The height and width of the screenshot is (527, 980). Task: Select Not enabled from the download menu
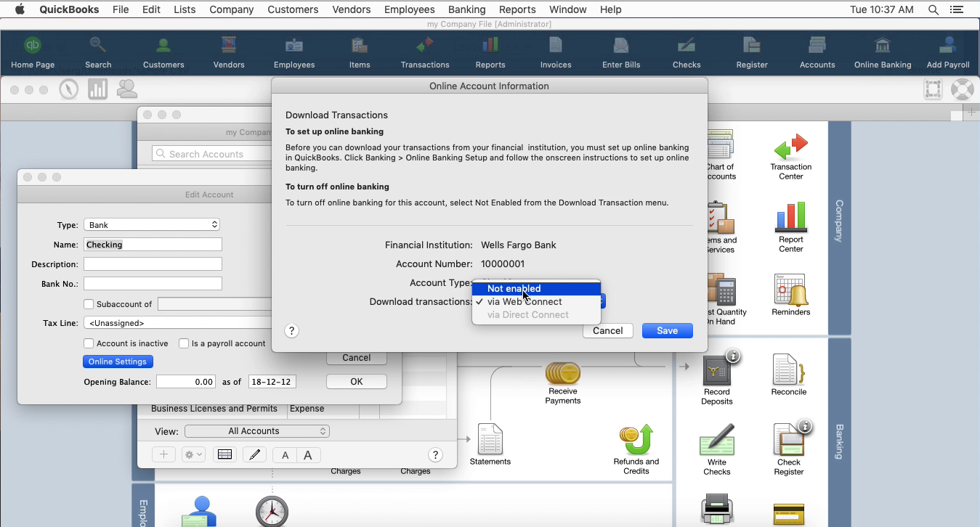coord(536,288)
